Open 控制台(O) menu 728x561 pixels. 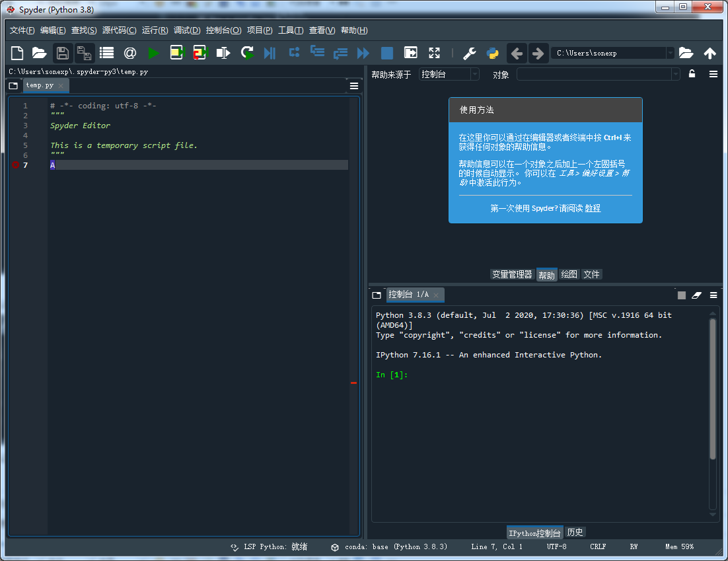point(224,30)
